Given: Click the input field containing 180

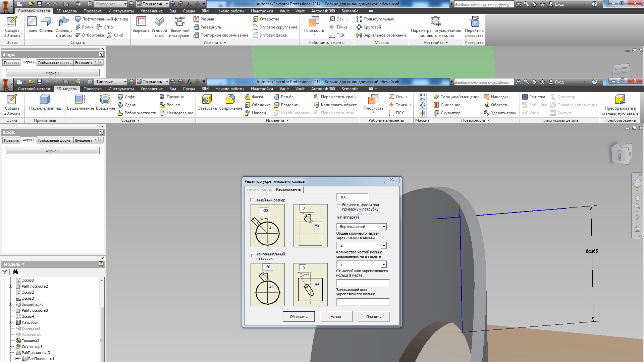Looking at the screenshot, I should [352, 197].
